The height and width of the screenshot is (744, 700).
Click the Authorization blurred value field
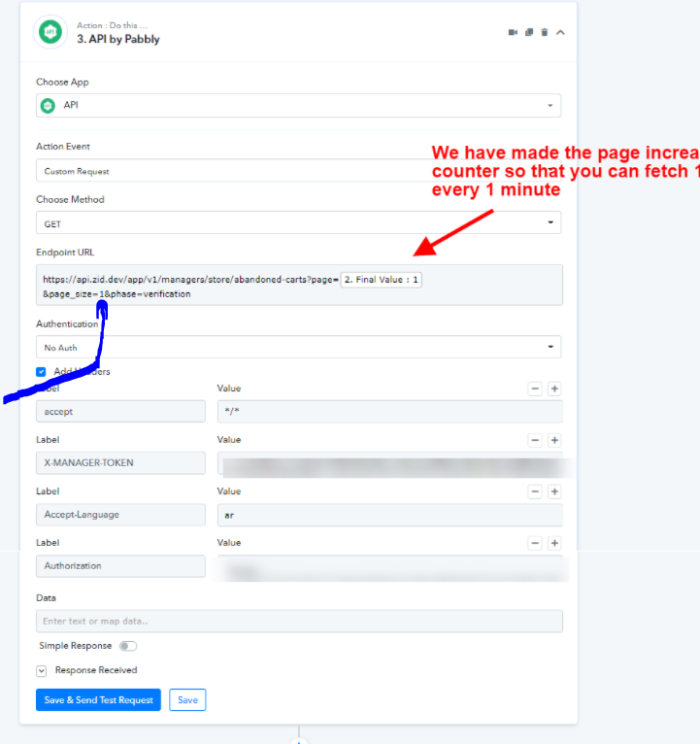[390, 566]
